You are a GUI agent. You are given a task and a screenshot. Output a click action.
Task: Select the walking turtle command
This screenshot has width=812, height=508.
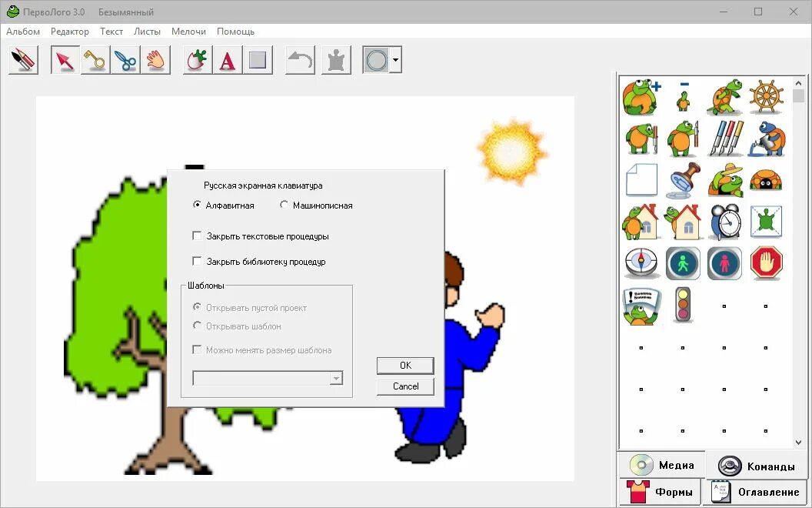(x=724, y=97)
